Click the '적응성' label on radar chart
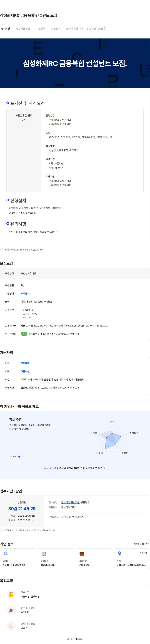Image resolution: width=150 pixels, height=644 pixels. point(94,433)
